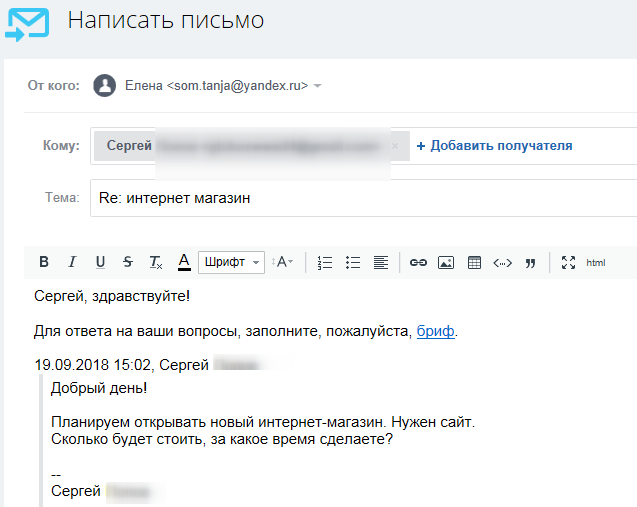Screen dimensions: 637x507
Task: Open the sender address dropdown
Action: (318, 86)
